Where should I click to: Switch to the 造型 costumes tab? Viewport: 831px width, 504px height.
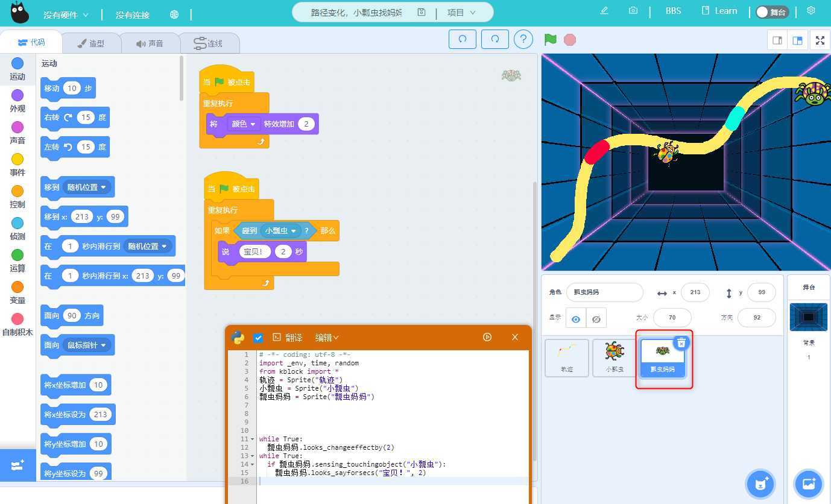91,43
